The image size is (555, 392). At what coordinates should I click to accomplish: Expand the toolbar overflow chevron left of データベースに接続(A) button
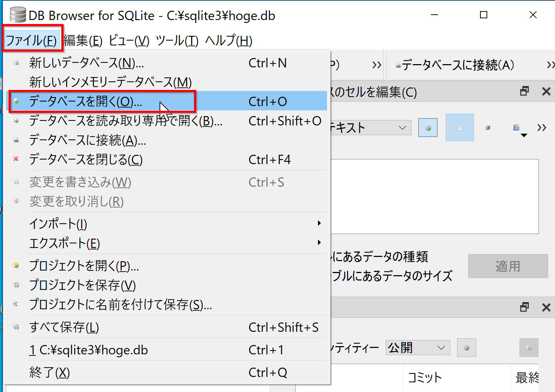click(x=376, y=65)
